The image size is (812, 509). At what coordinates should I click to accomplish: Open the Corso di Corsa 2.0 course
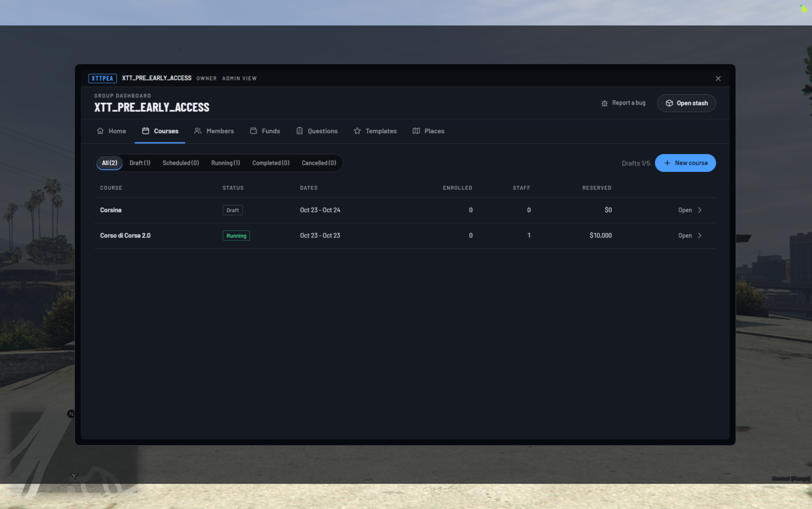(x=689, y=236)
